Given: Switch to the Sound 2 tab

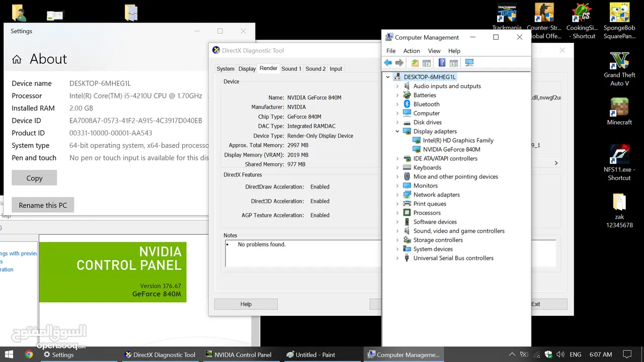Looking at the screenshot, I should click(315, 69).
